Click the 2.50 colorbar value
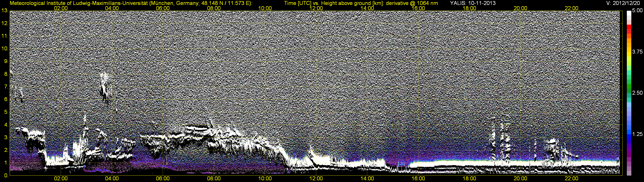Viewport: 644px width, 182px height. [637, 93]
